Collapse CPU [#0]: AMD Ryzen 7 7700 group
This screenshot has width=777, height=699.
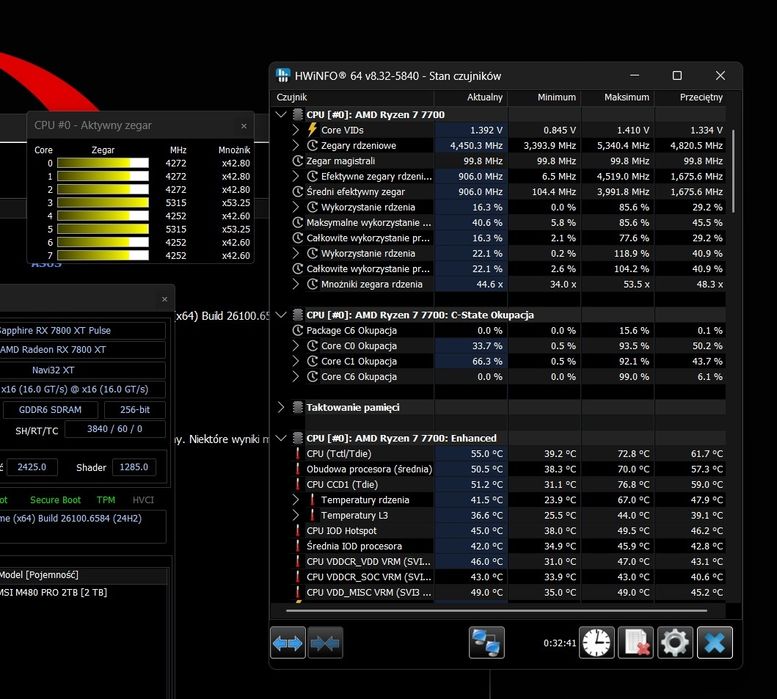281,114
